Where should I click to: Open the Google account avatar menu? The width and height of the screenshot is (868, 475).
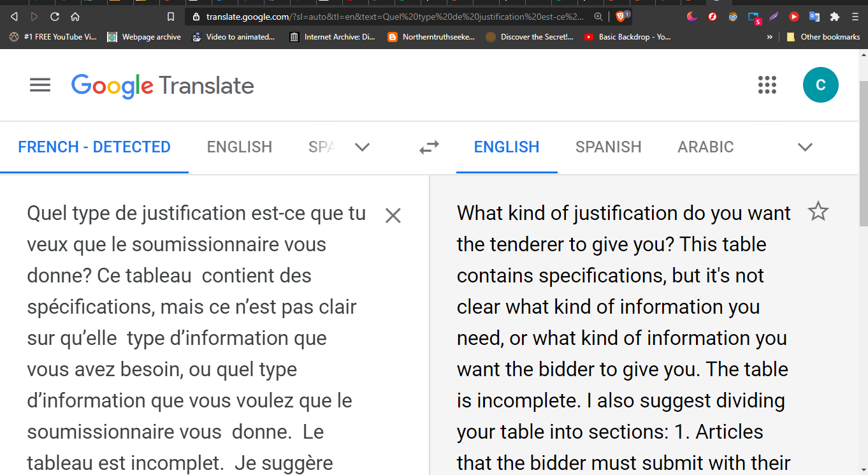820,85
